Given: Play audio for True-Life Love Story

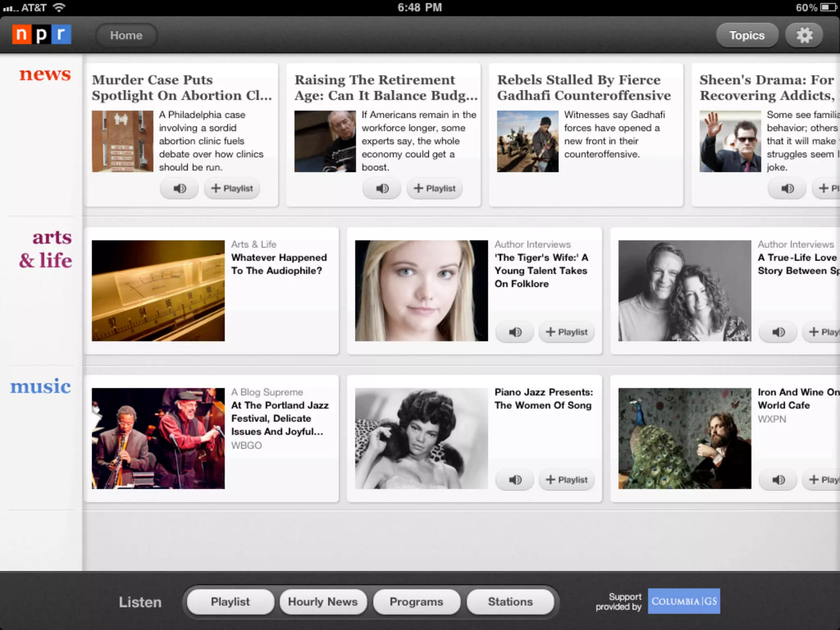Looking at the screenshot, I should [x=778, y=332].
